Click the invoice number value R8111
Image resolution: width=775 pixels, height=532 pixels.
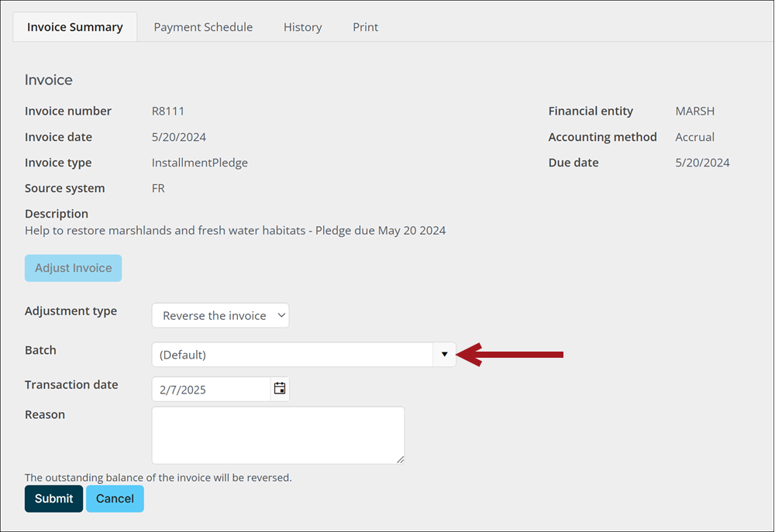168,111
